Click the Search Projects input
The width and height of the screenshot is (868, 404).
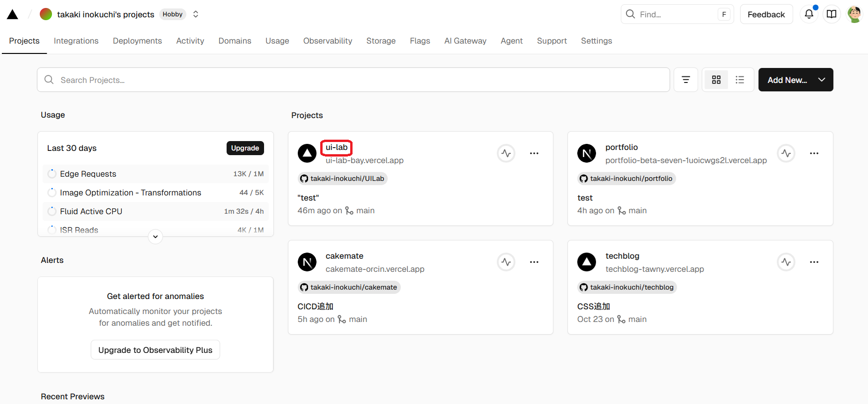click(353, 80)
